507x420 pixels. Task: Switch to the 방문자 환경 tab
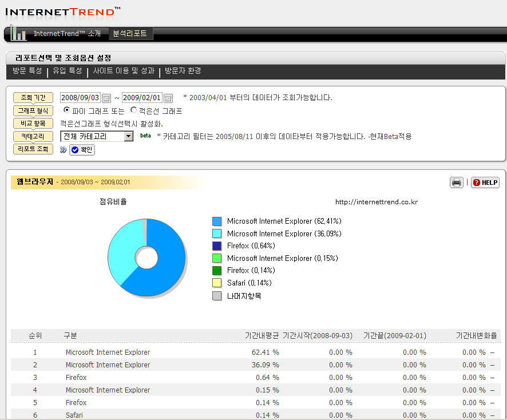point(183,71)
